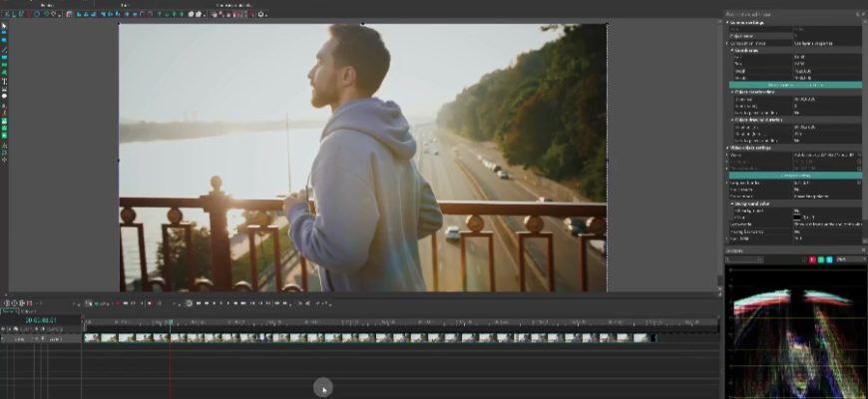Click the black Background color swatch
The width and height of the screenshot is (868, 399).
(x=796, y=217)
